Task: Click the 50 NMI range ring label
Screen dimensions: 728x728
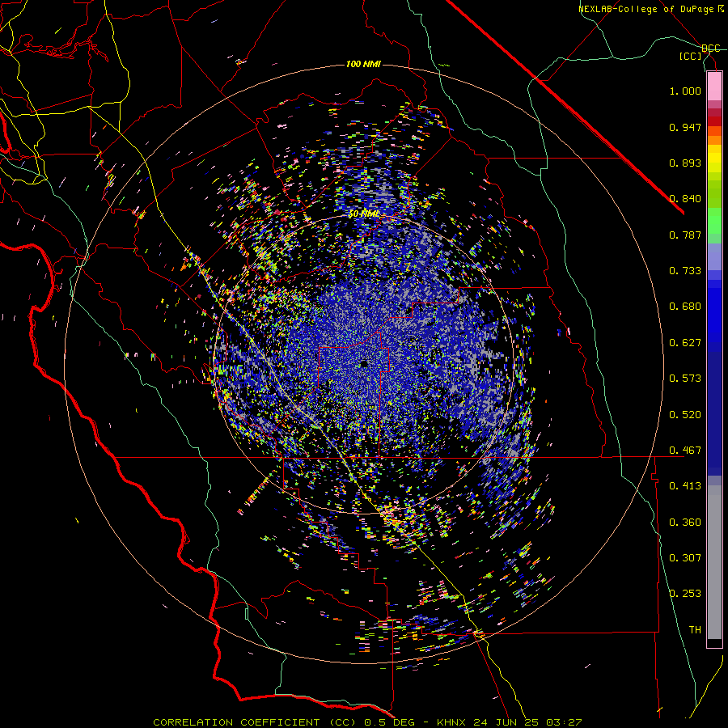Action: click(363, 214)
